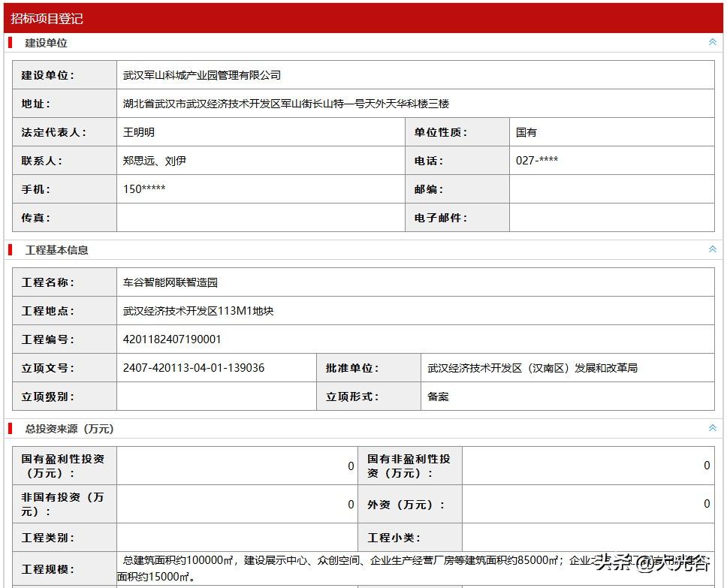The width and height of the screenshot is (727, 588).
Task: Click approval number 2407-420113-04-01-139036
Action: tap(193, 368)
